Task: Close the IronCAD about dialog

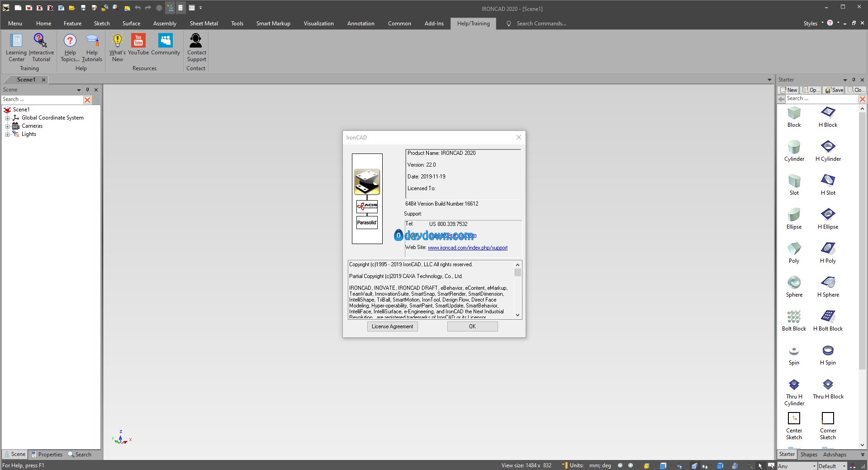Action: 519,137
